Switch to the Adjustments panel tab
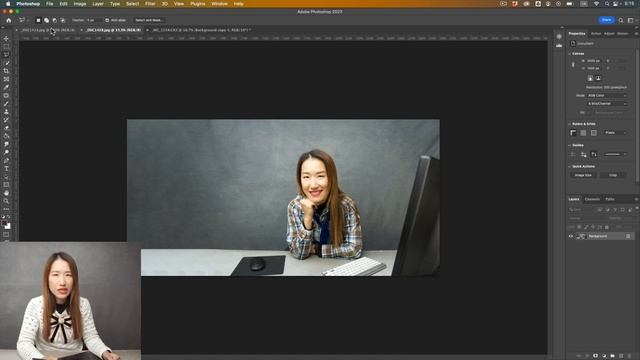Screen dimensions: 640x360 (x=609, y=33)
